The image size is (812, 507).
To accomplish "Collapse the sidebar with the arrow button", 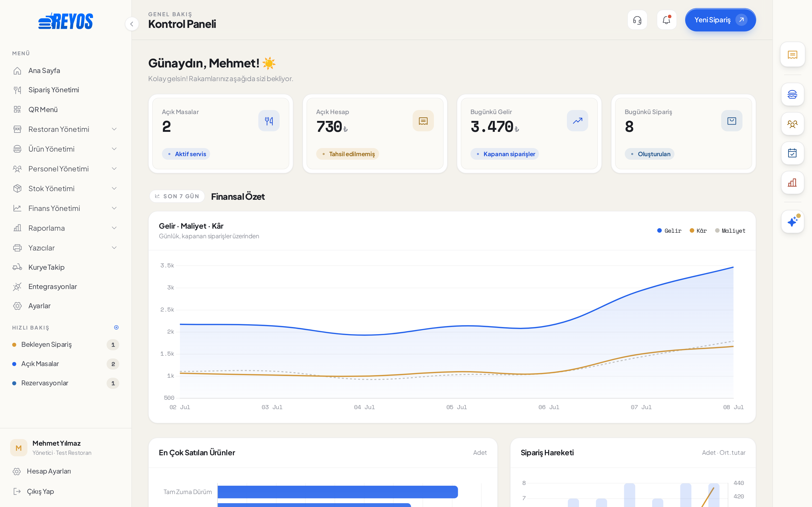I will [132, 24].
